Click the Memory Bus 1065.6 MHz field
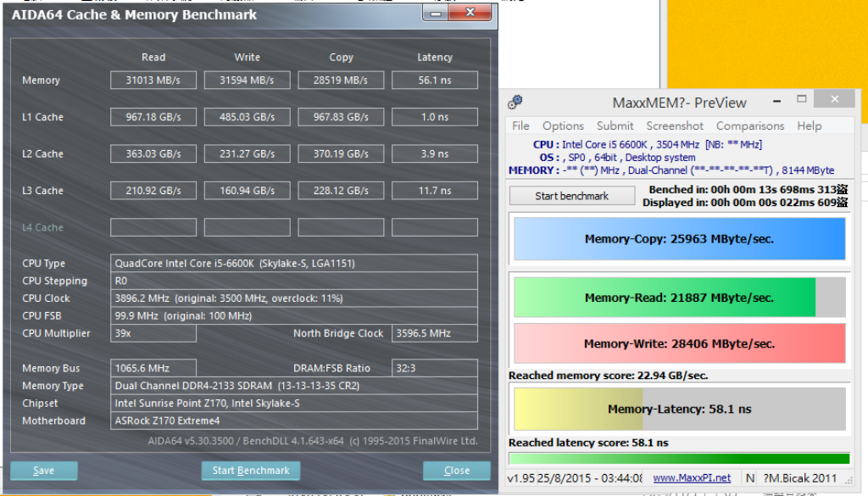The height and width of the screenshot is (496, 868). (x=153, y=368)
